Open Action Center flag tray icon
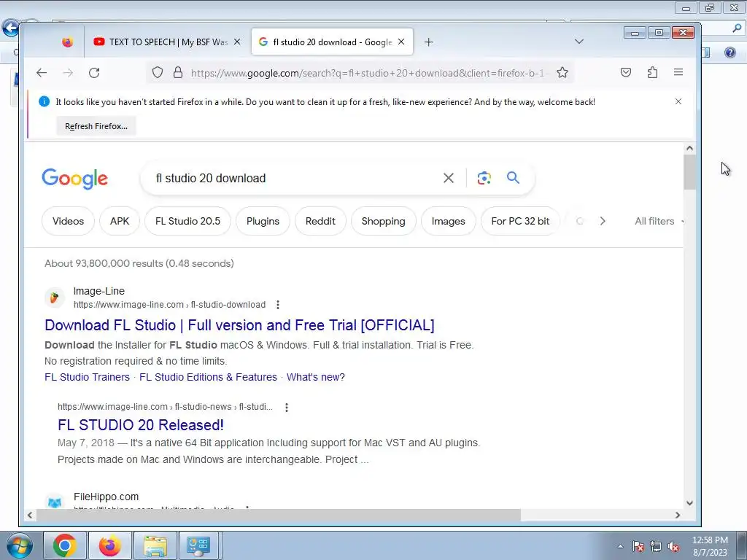The image size is (747, 560). coord(638,546)
